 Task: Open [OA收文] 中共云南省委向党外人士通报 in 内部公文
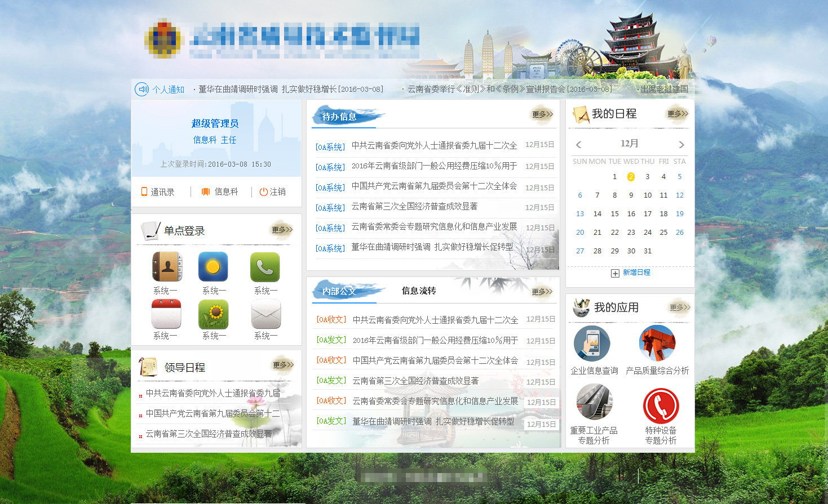436,320
